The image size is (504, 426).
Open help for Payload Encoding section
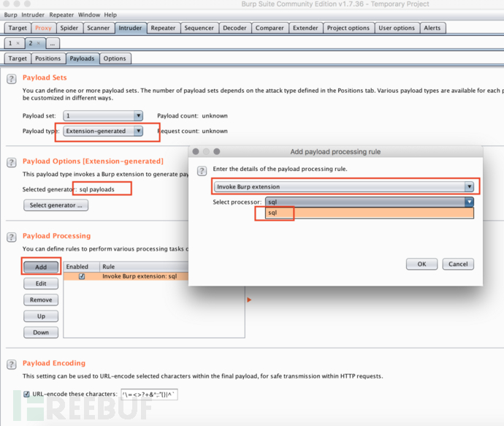(12, 364)
